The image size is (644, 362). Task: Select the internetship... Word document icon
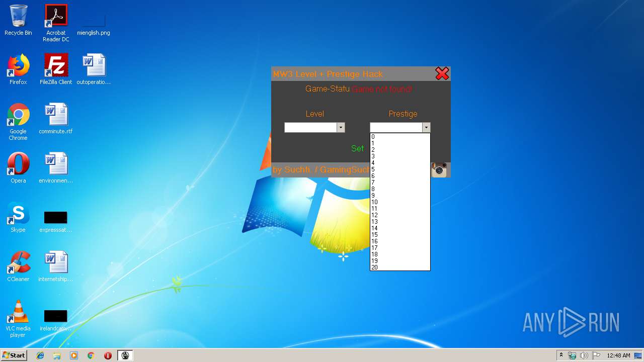[x=56, y=266]
